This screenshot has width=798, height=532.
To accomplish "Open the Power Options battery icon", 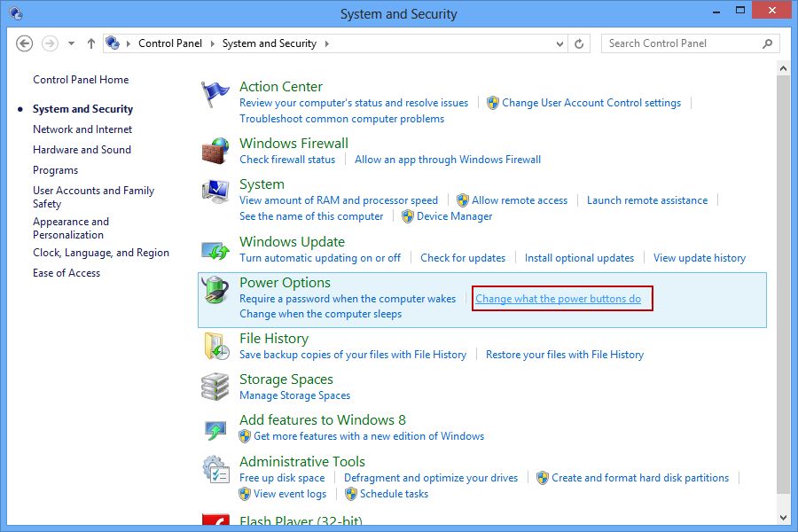I will (215, 290).
